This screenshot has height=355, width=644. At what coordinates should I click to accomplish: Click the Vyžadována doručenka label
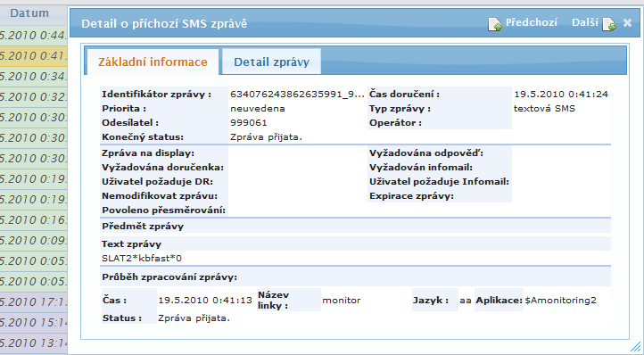[x=162, y=167]
